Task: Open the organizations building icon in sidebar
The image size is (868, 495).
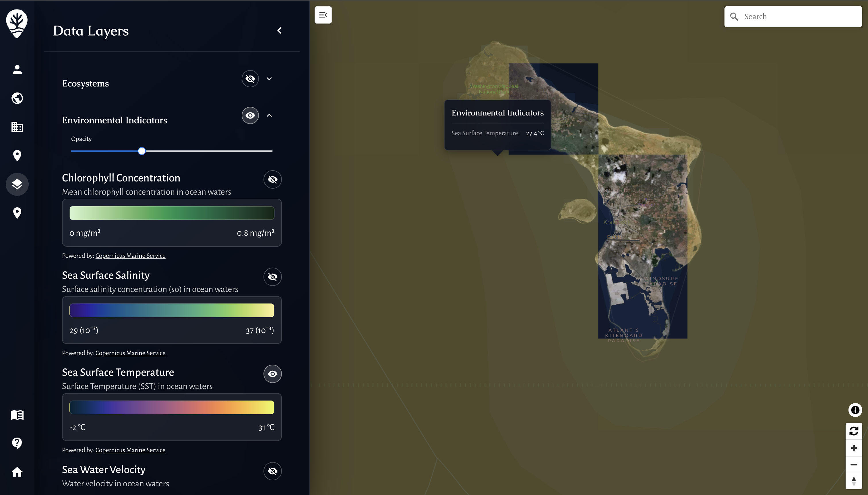Action: (x=17, y=127)
